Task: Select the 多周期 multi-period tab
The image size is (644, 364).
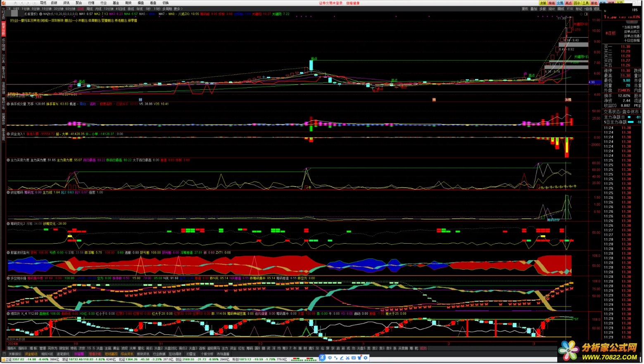Action: click(167, 9)
